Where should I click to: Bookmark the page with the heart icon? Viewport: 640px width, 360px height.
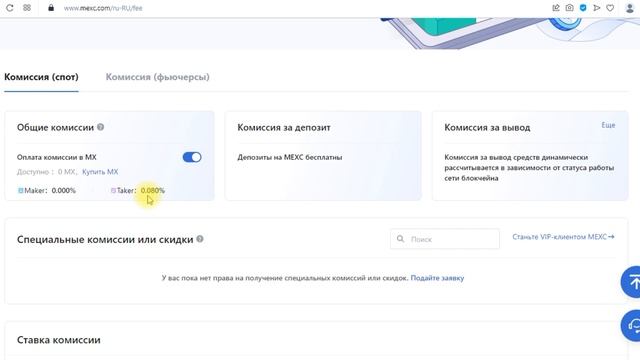(x=610, y=8)
